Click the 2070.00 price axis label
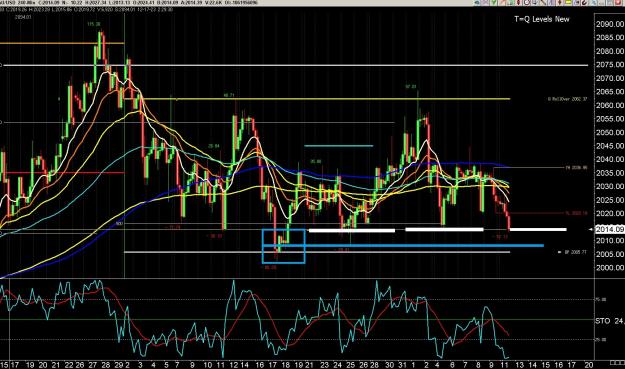The image size is (625, 369). tap(610, 78)
